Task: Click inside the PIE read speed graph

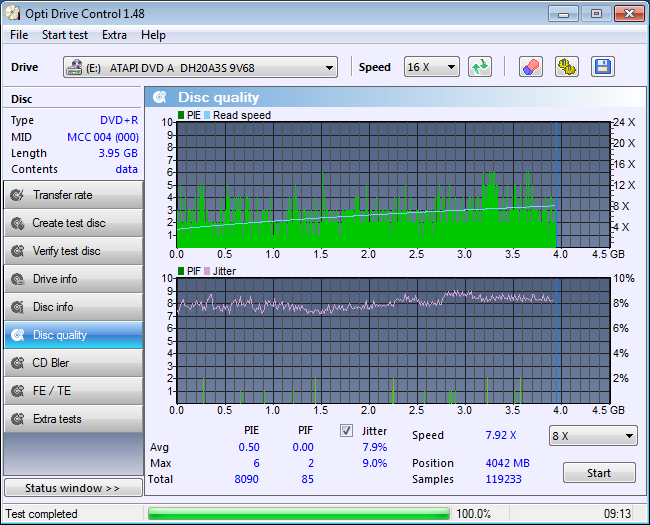Action: click(x=393, y=185)
